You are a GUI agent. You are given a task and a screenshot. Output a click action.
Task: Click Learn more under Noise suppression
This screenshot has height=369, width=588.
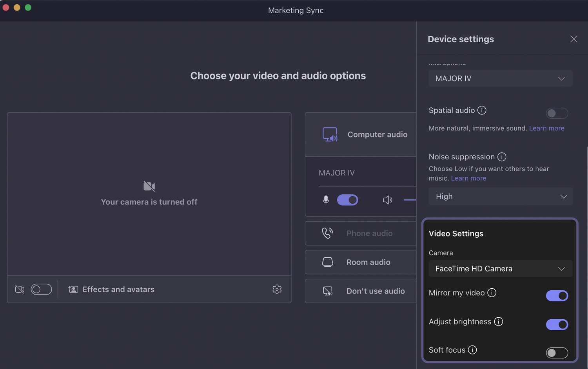tap(468, 178)
